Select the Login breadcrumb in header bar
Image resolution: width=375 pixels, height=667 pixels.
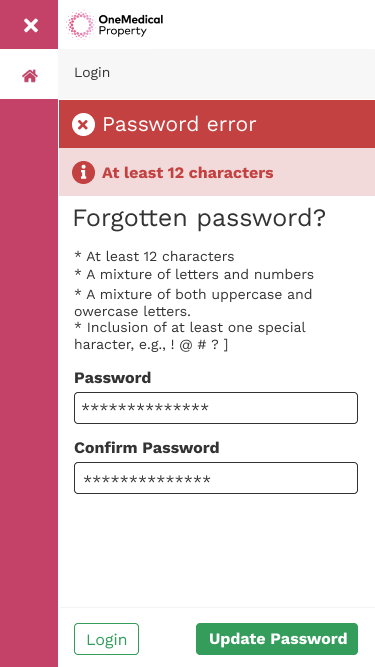click(92, 73)
